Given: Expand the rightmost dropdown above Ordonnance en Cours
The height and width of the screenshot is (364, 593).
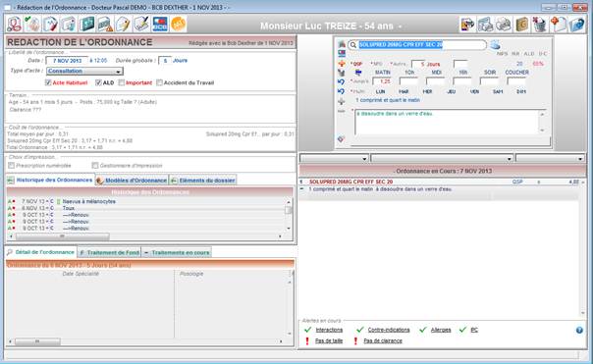Looking at the screenshot, I should [550, 158].
